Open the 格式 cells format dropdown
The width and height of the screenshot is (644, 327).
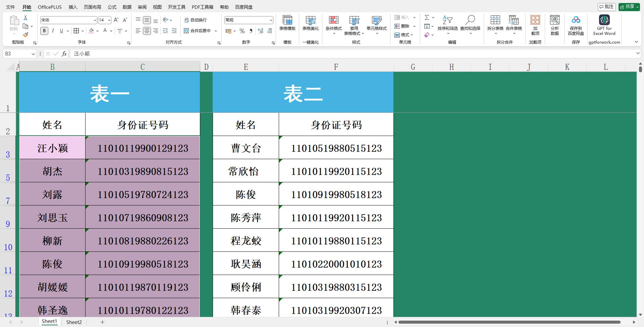[x=404, y=35]
